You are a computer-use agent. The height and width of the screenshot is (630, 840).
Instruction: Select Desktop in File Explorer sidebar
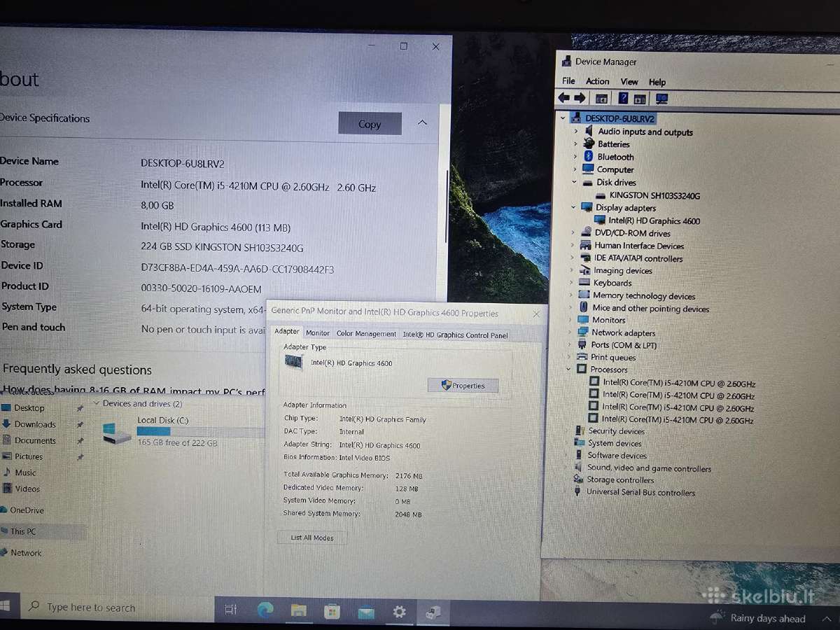[x=29, y=408]
